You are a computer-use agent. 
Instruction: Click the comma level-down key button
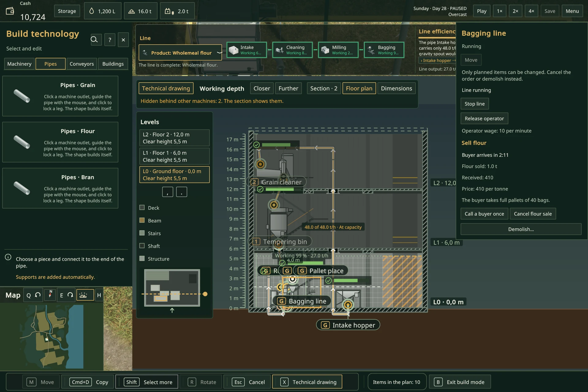coord(168,192)
